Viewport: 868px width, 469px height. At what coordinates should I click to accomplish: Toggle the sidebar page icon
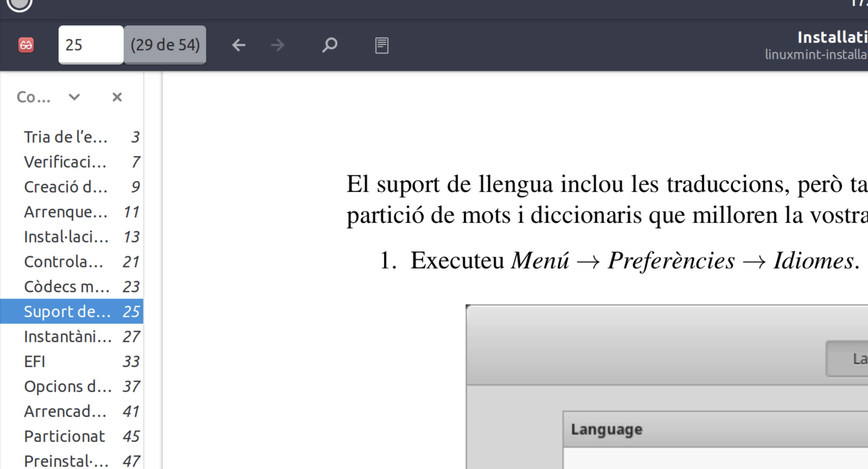pyautogui.click(x=382, y=45)
